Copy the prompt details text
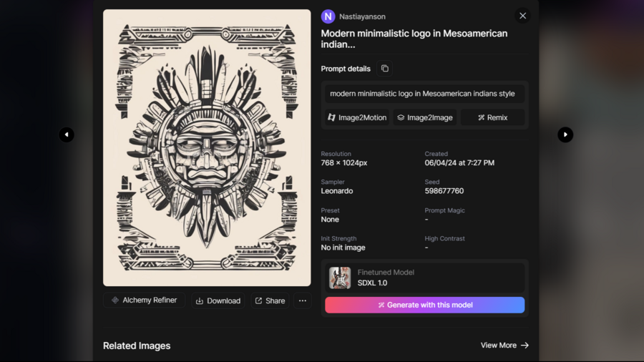 click(385, 69)
